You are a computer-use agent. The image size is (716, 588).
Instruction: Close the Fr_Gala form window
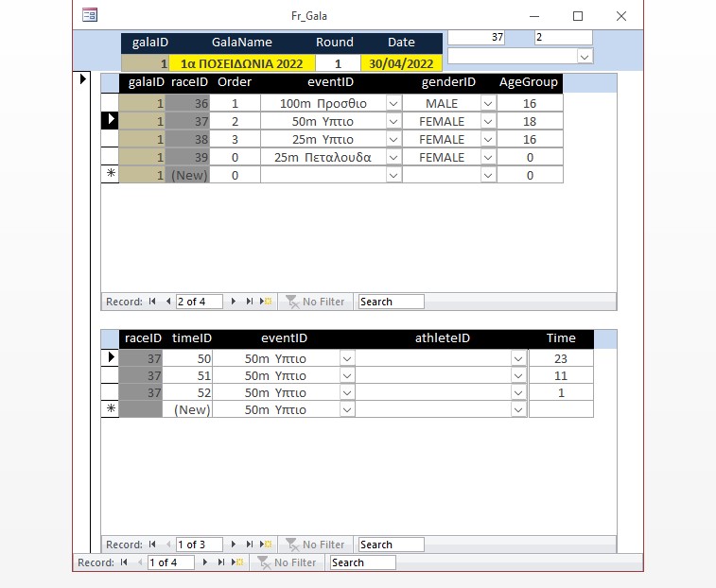coord(621,16)
